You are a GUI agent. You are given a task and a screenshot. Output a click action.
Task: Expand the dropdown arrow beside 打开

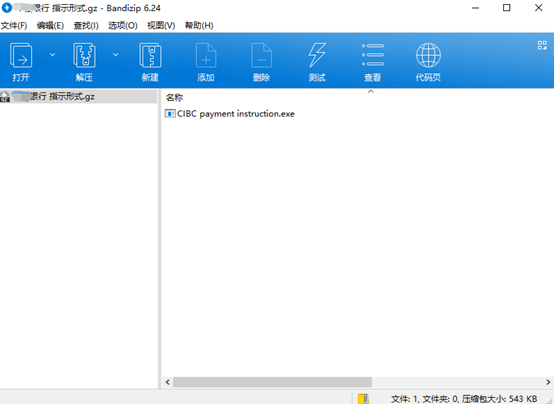point(52,55)
